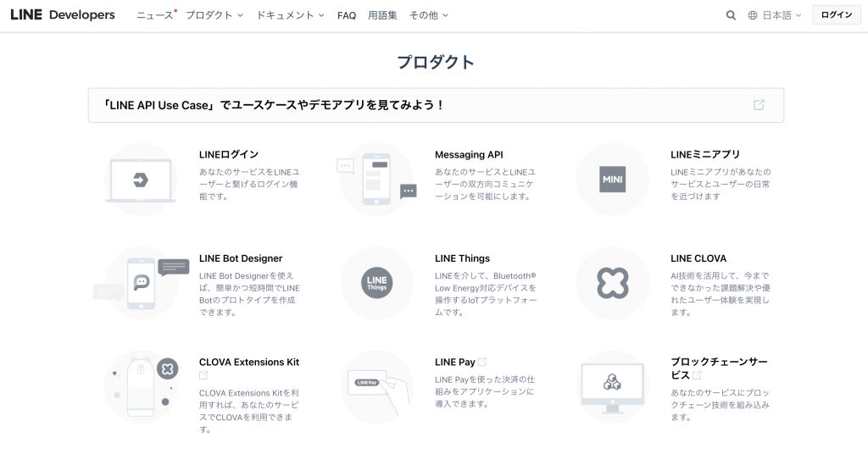Click the LINEログイン description text

249,185
